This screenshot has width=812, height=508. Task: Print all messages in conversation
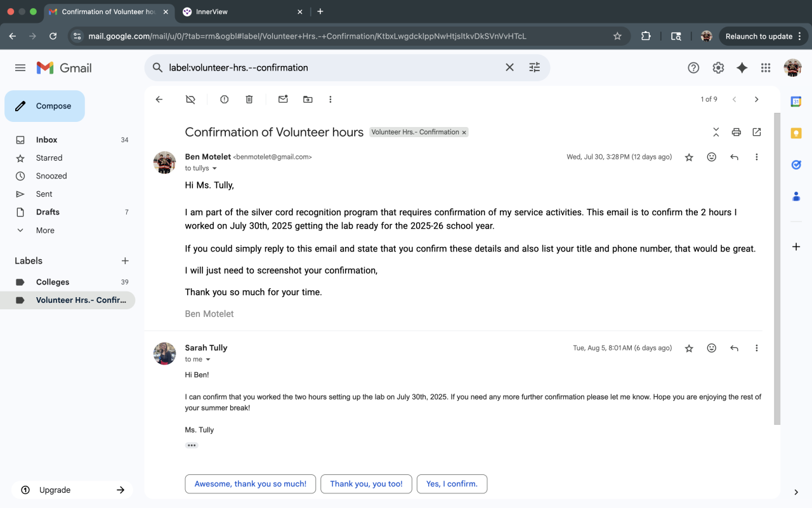[737, 132]
